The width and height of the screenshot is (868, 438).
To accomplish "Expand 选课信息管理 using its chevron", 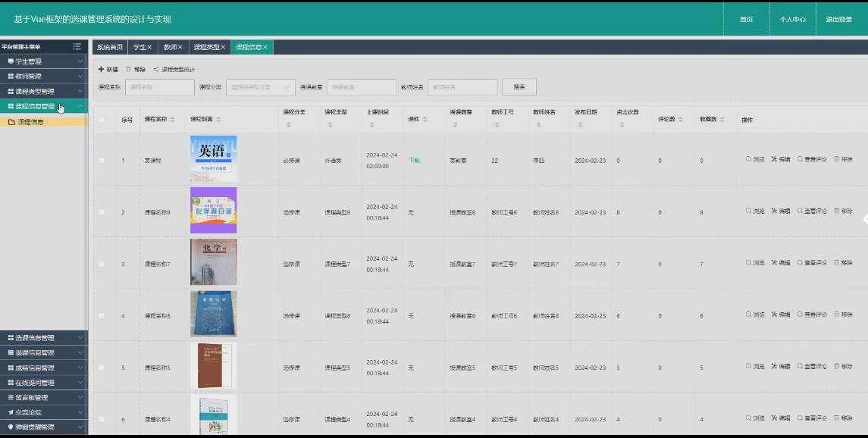I will click(80, 338).
